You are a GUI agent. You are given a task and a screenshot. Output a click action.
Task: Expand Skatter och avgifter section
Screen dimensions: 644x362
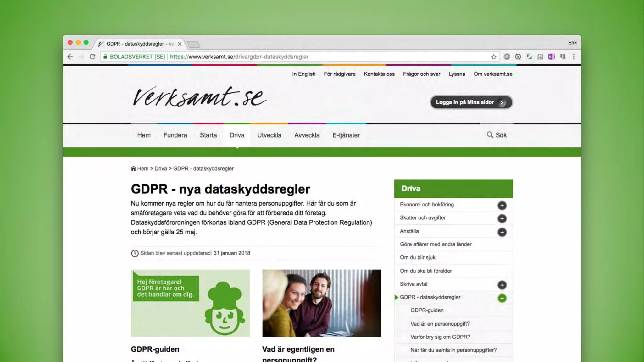[502, 218]
